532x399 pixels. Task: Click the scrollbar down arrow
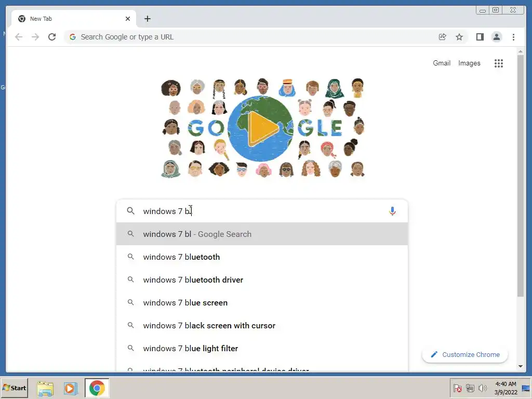point(521,366)
